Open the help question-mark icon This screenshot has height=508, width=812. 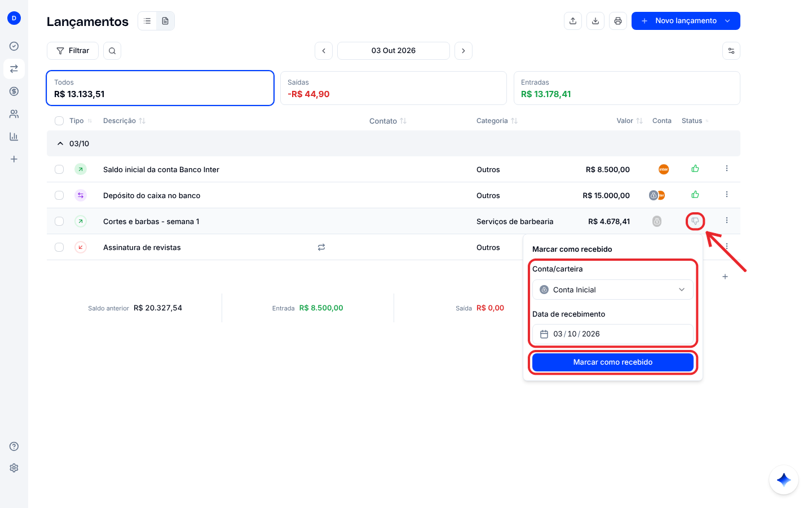click(14, 446)
